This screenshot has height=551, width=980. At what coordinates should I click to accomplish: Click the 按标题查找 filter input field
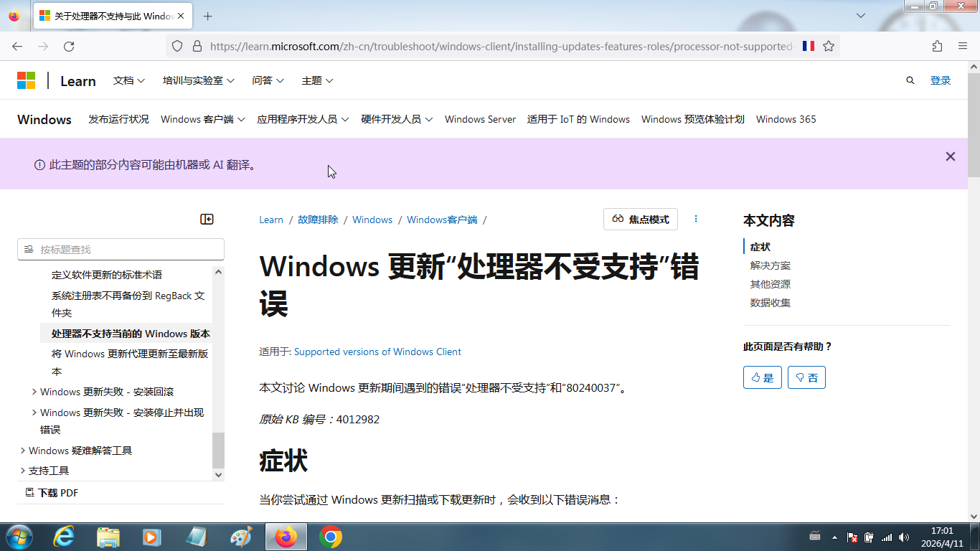122,250
